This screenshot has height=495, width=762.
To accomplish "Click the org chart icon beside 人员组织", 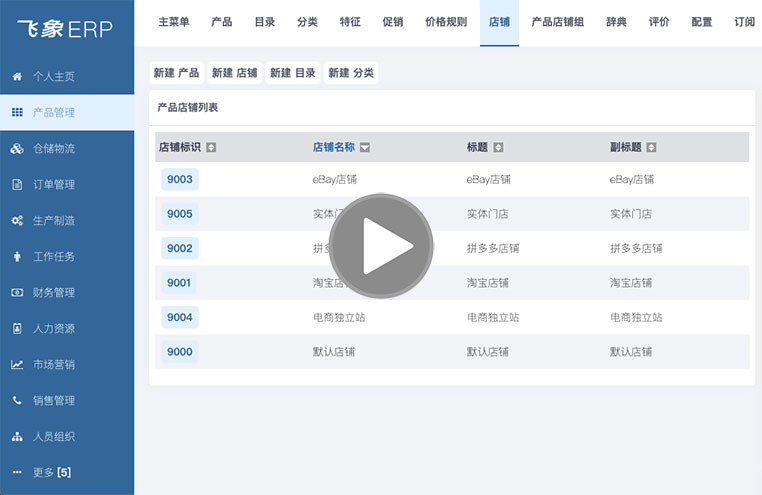I will [x=17, y=436].
